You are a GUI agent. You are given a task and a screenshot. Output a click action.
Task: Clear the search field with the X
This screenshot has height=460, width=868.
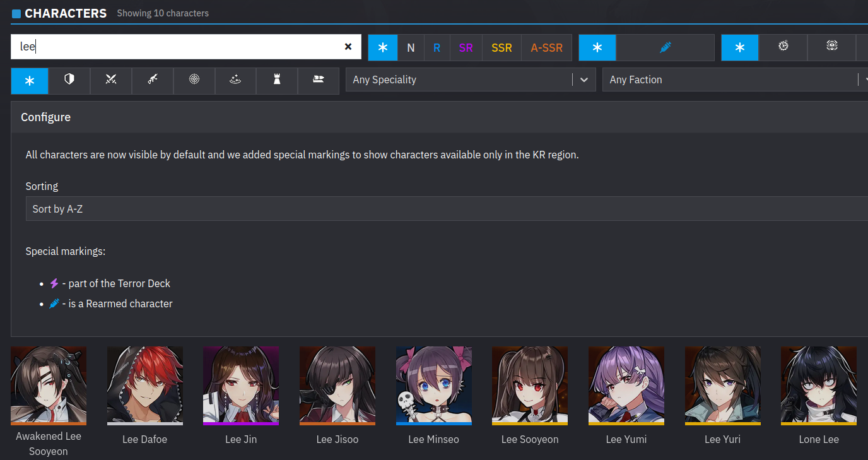coord(348,47)
